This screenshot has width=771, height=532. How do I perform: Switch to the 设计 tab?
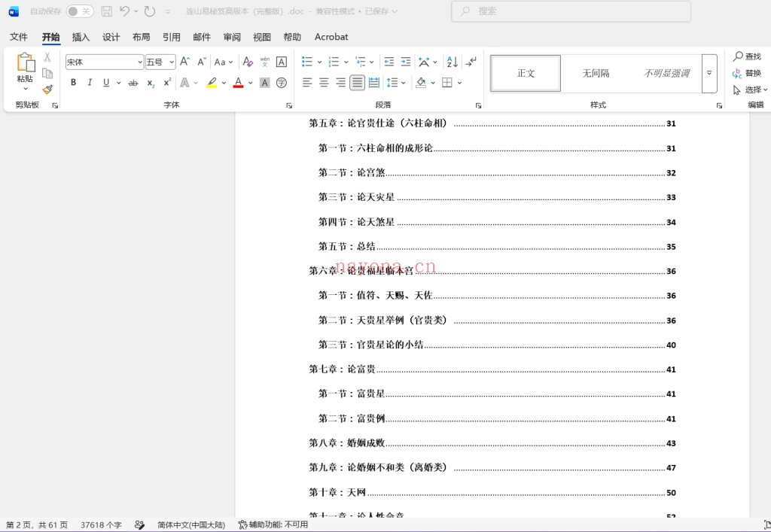111,37
